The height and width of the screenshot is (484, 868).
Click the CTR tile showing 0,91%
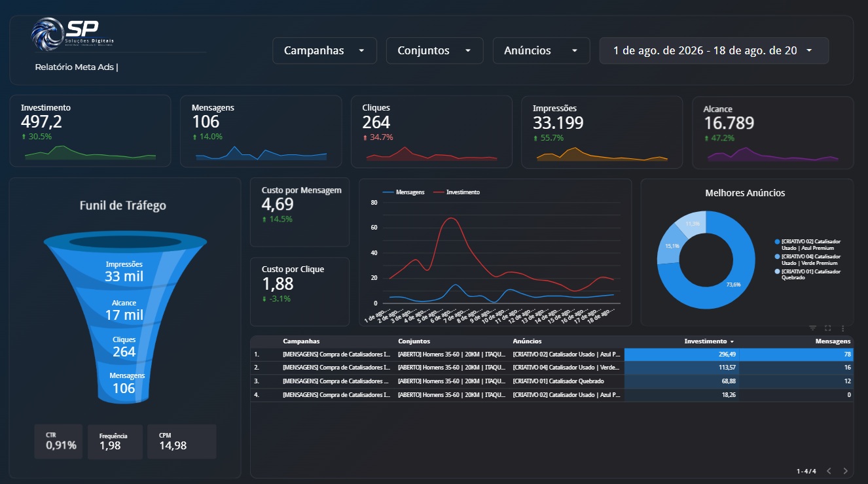59,441
